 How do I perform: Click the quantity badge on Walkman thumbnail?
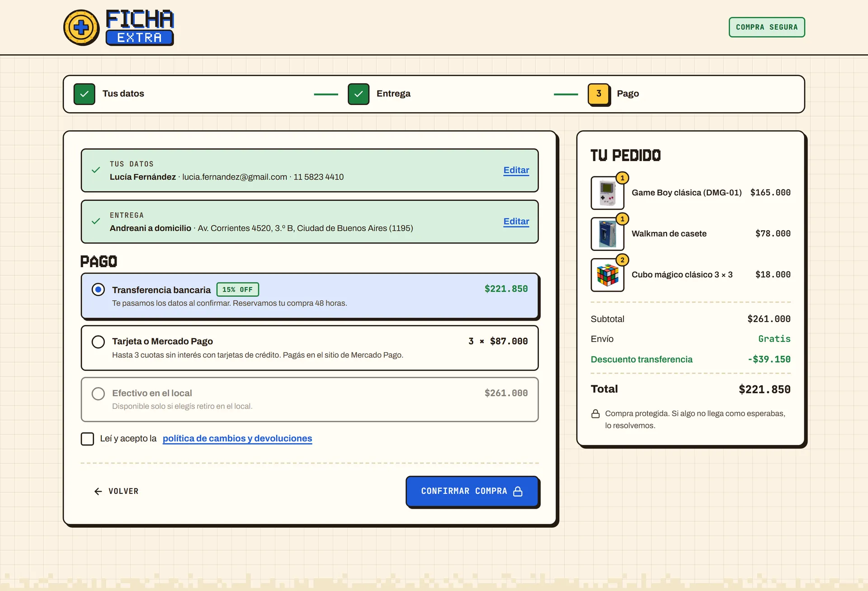click(x=623, y=219)
